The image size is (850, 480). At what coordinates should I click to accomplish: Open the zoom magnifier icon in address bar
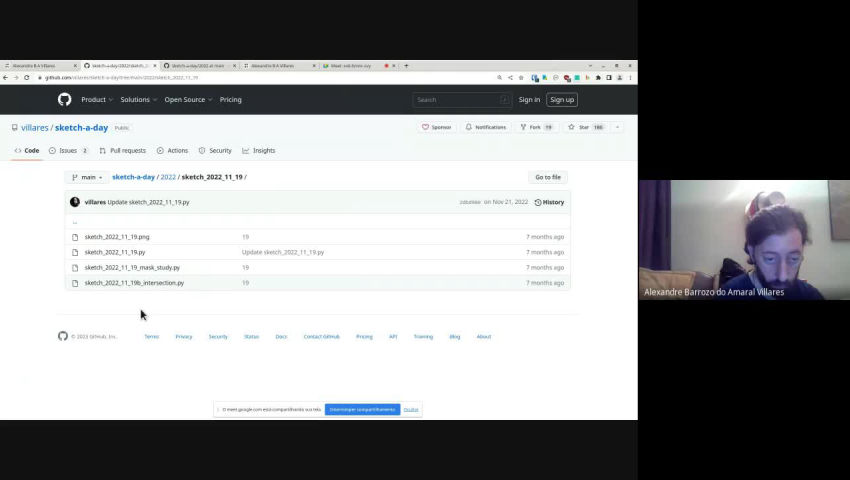(499, 78)
